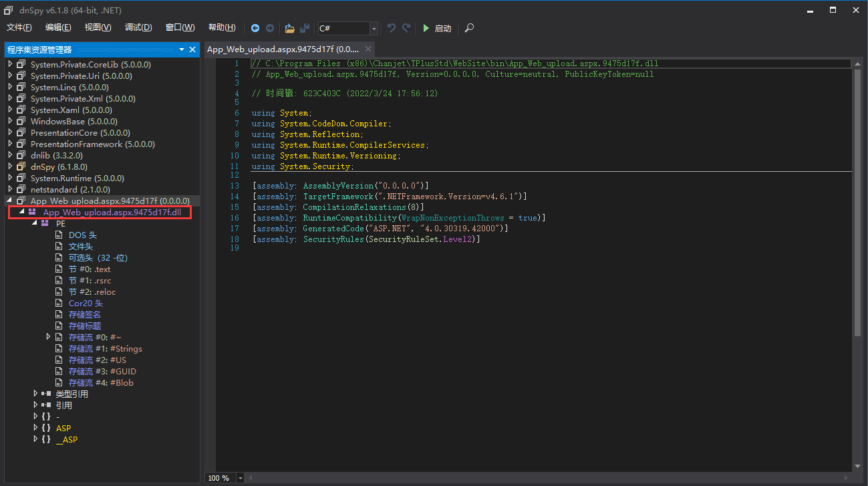Click the 启动 start debugging button
The height and width of the screenshot is (486, 868).
[437, 28]
